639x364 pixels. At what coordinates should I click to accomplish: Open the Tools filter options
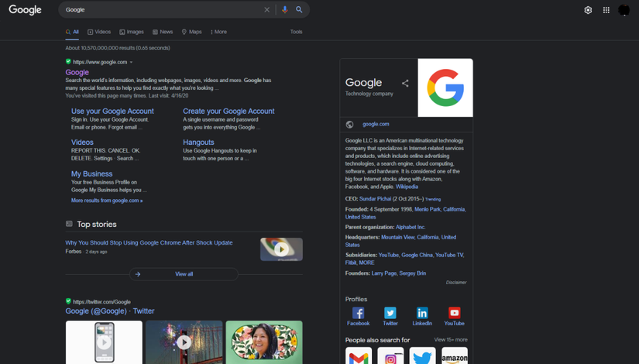(297, 32)
